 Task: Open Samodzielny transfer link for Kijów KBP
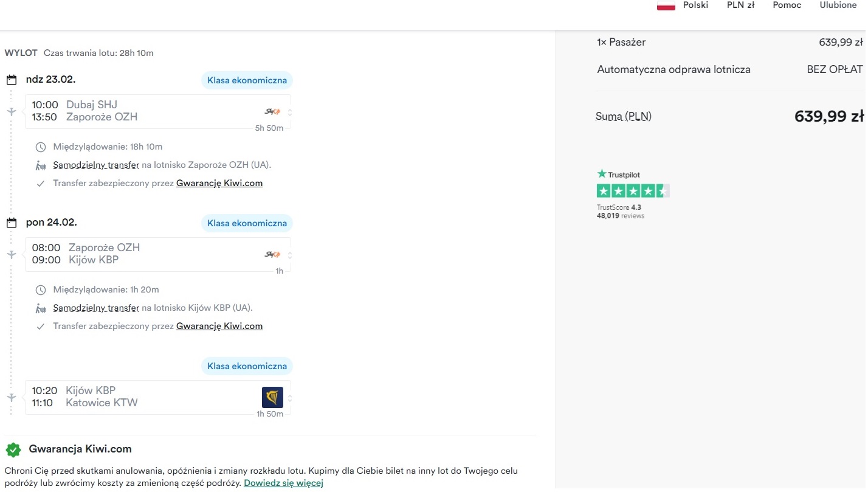[96, 308]
